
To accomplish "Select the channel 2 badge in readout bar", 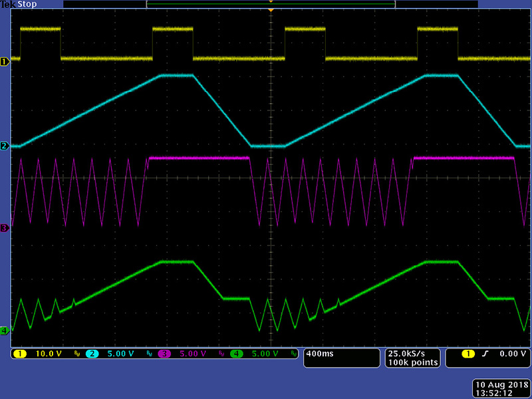I will pyautogui.click(x=92, y=354).
